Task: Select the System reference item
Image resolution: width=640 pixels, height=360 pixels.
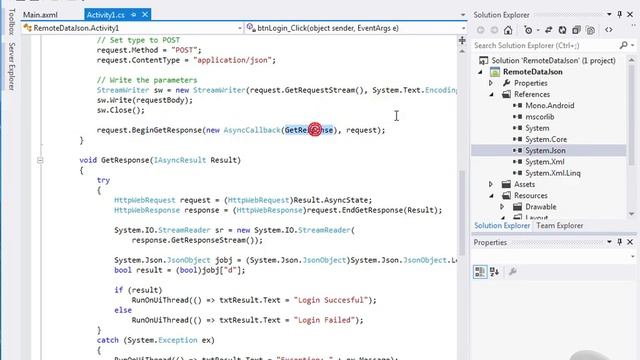Action: pos(537,128)
